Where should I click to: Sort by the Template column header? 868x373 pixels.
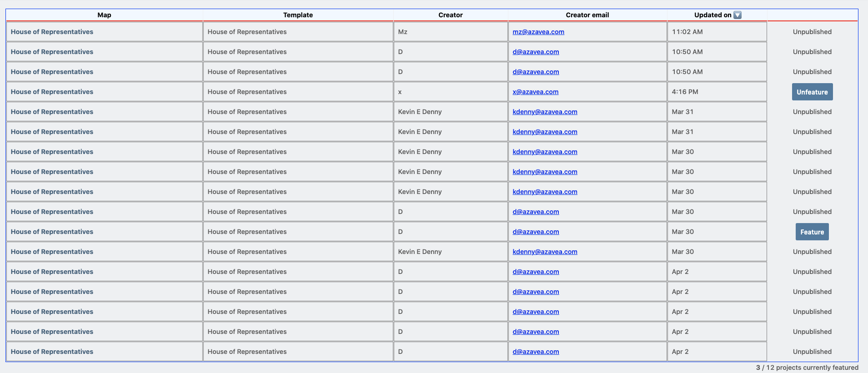coord(298,15)
